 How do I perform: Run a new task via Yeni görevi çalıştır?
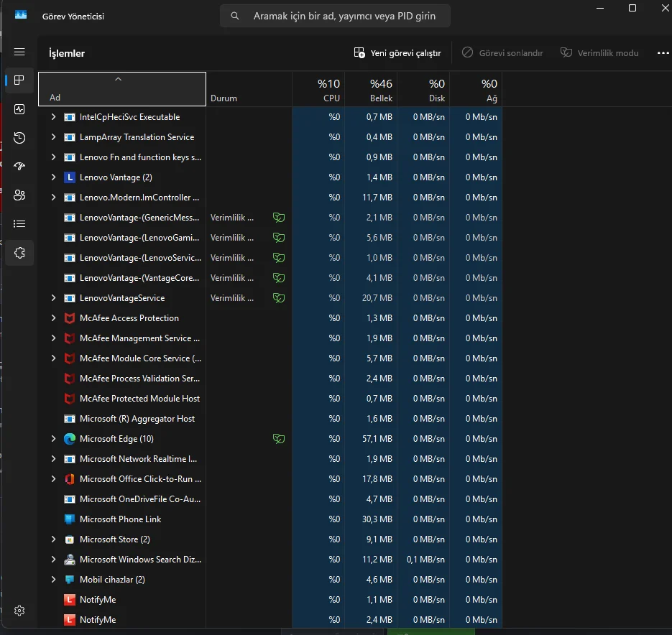point(397,52)
